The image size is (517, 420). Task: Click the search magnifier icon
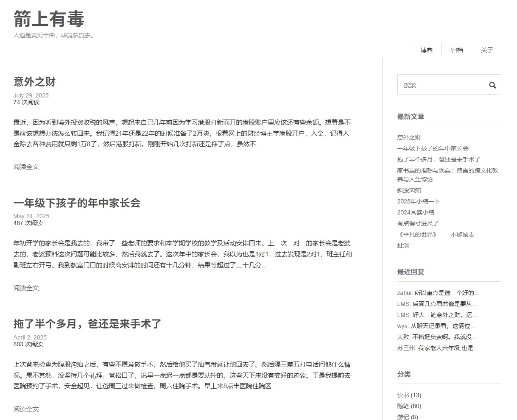click(492, 85)
